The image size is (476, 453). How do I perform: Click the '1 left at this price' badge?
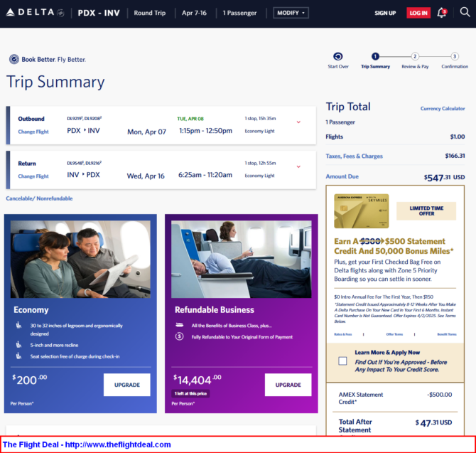190,393
